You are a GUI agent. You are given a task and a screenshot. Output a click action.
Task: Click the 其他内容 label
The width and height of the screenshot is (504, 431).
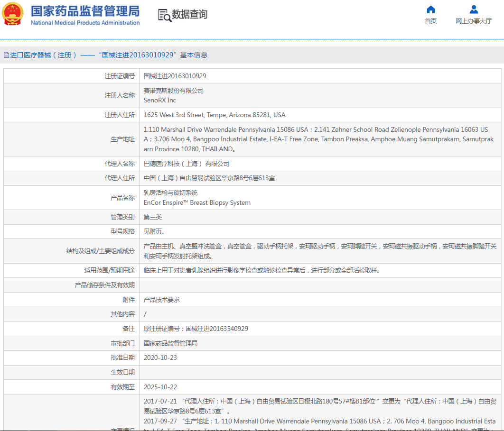click(x=123, y=314)
